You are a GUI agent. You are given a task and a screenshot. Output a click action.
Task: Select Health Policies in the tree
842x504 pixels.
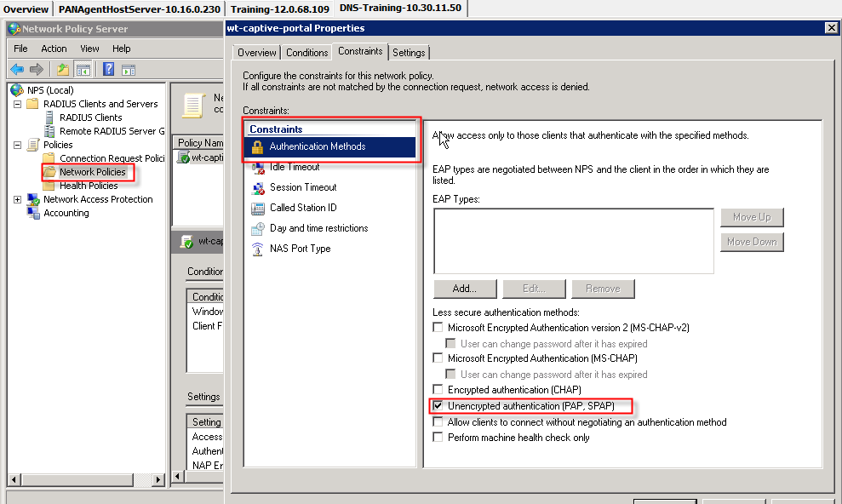coord(89,186)
